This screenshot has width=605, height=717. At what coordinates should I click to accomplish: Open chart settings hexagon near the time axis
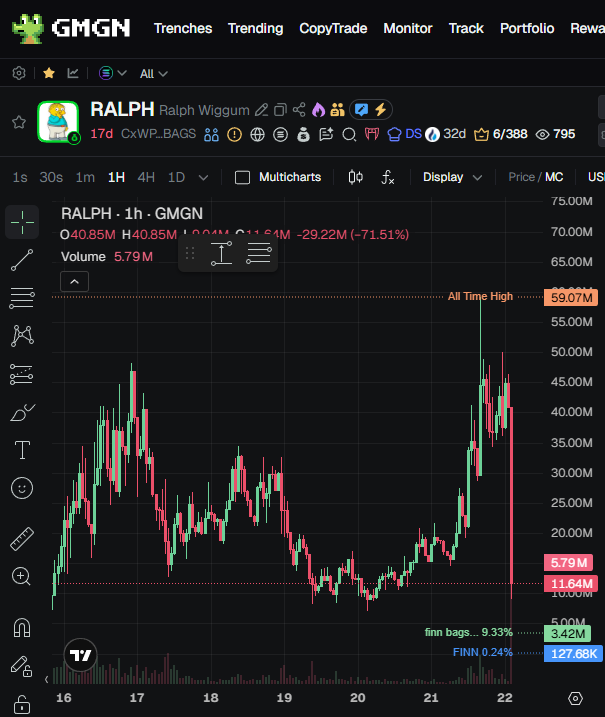tap(575, 698)
